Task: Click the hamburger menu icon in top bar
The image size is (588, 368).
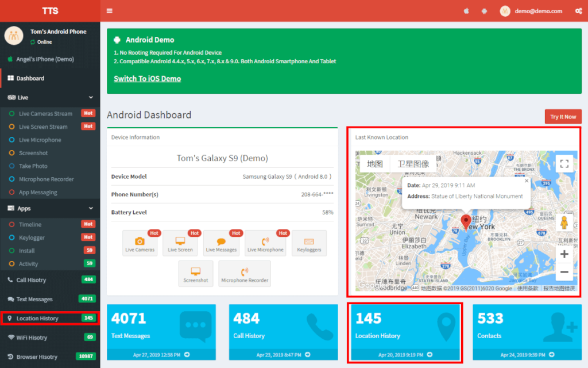Action: click(109, 11)
